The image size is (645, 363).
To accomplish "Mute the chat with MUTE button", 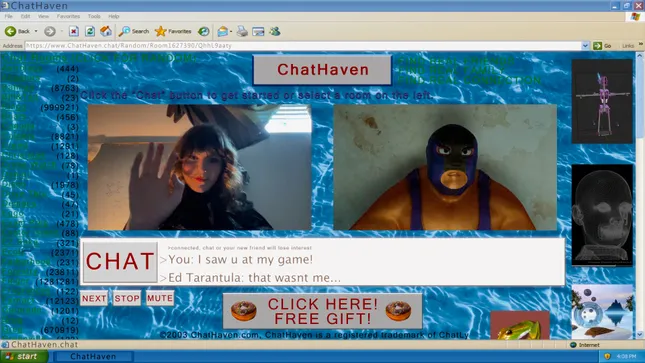I will click(160, 298).
